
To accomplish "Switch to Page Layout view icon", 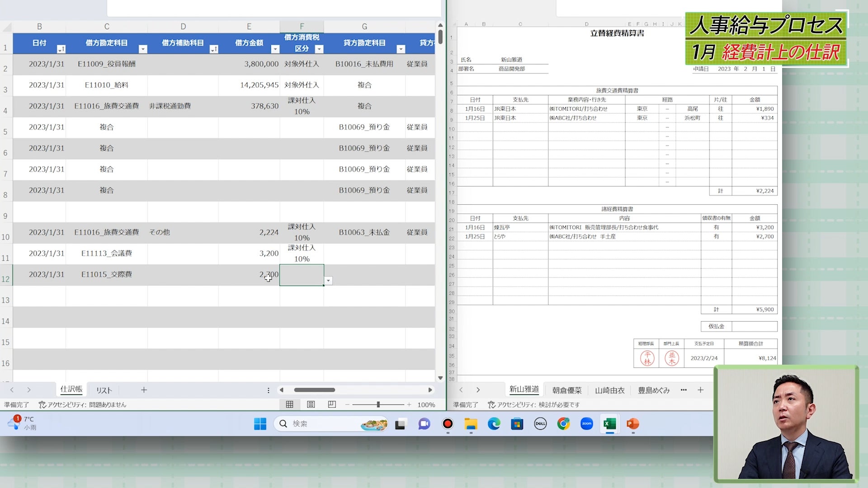I will [x=311, y=404].
